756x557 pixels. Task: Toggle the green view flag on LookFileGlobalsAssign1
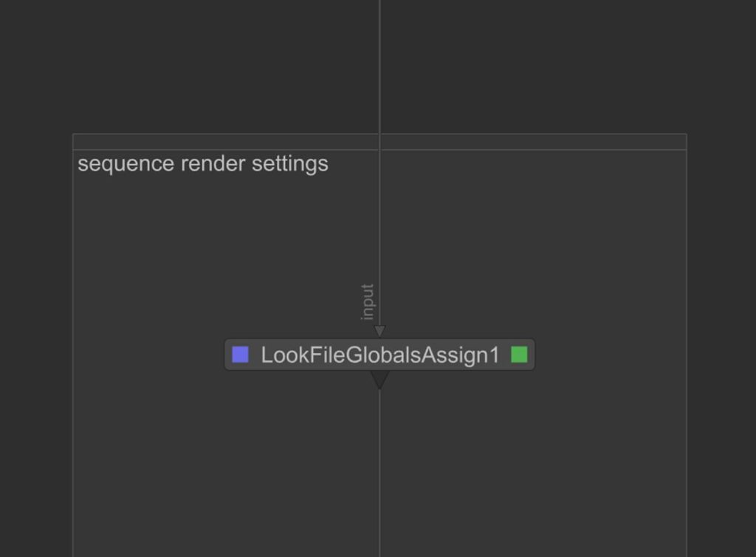coord(519,355)
